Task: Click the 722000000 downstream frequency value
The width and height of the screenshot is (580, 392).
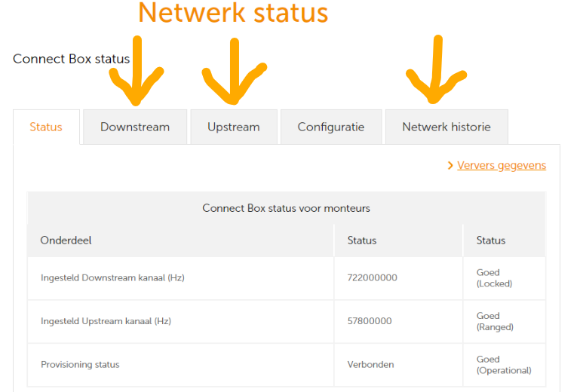Action: 373,277
